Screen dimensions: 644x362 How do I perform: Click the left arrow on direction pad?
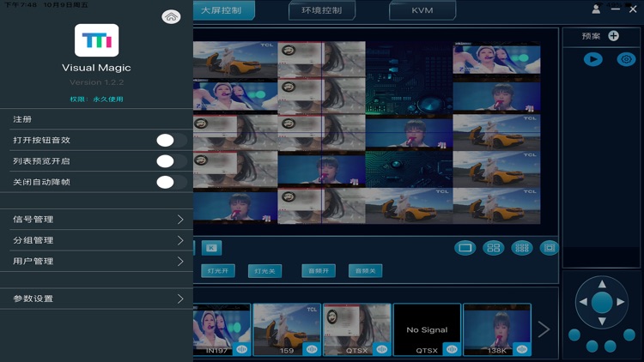(x=583, y=302)
